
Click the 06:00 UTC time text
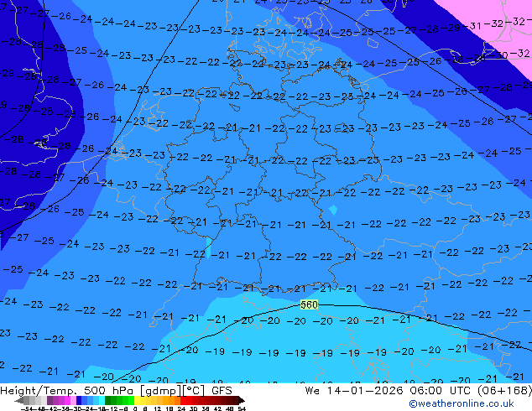(441, 391)
